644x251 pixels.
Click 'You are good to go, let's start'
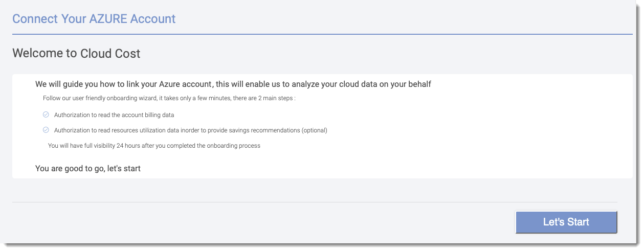(88, 168)
